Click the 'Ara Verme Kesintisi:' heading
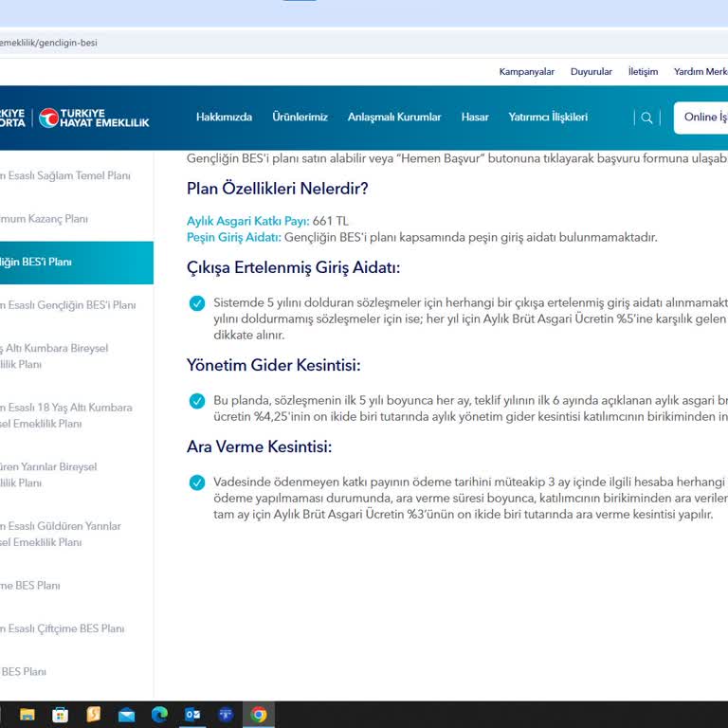Image resolution: width=728 pixels, height=728 pixels. tap(259, 446)
